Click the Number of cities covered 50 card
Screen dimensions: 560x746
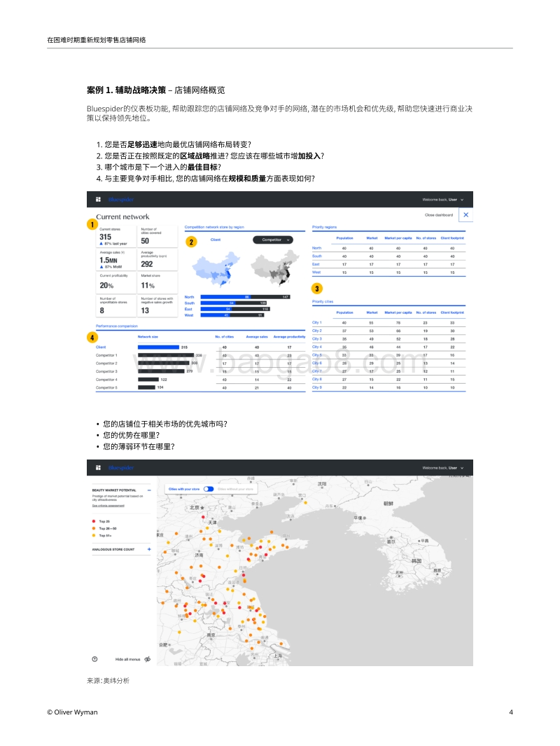[157, 237]
